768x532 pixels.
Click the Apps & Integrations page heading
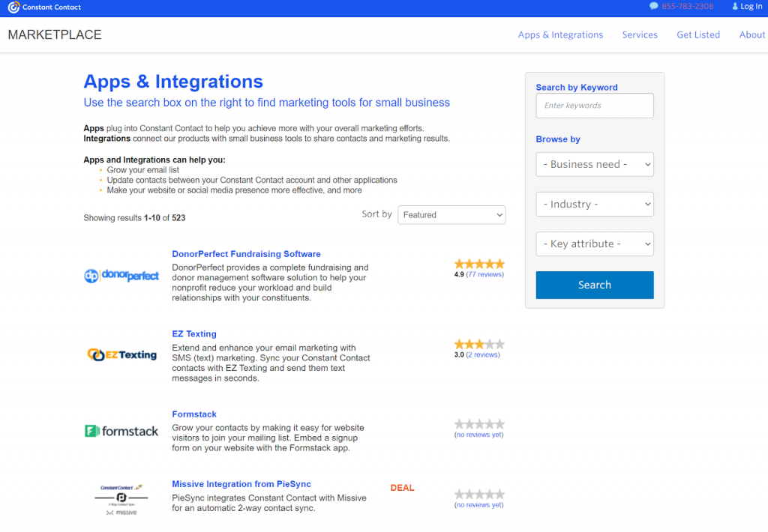173,81
